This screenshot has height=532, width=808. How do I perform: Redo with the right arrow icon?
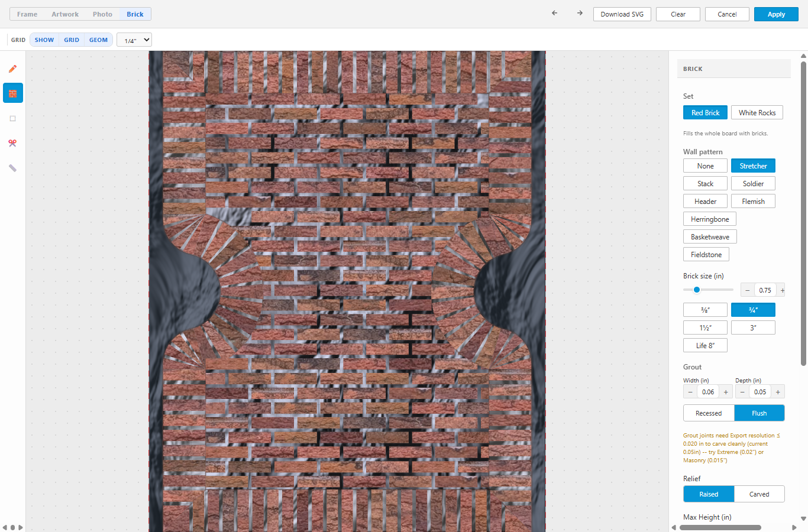pyautogui.click(x=580, y=13)
